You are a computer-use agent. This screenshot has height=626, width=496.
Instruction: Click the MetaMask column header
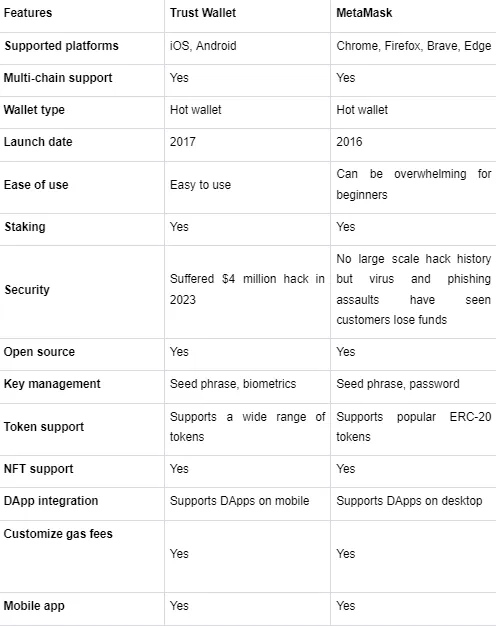pos(364,13)
